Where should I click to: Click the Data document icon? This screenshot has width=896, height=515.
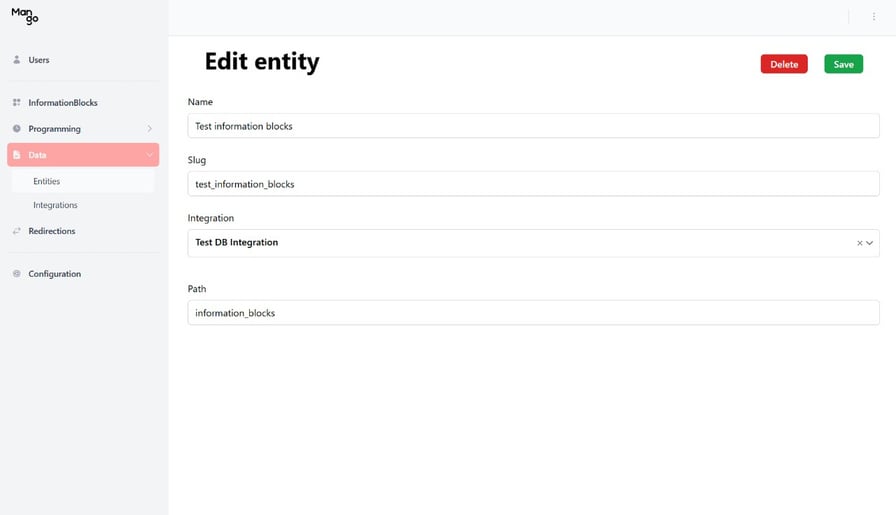click(x=17, y=155)
